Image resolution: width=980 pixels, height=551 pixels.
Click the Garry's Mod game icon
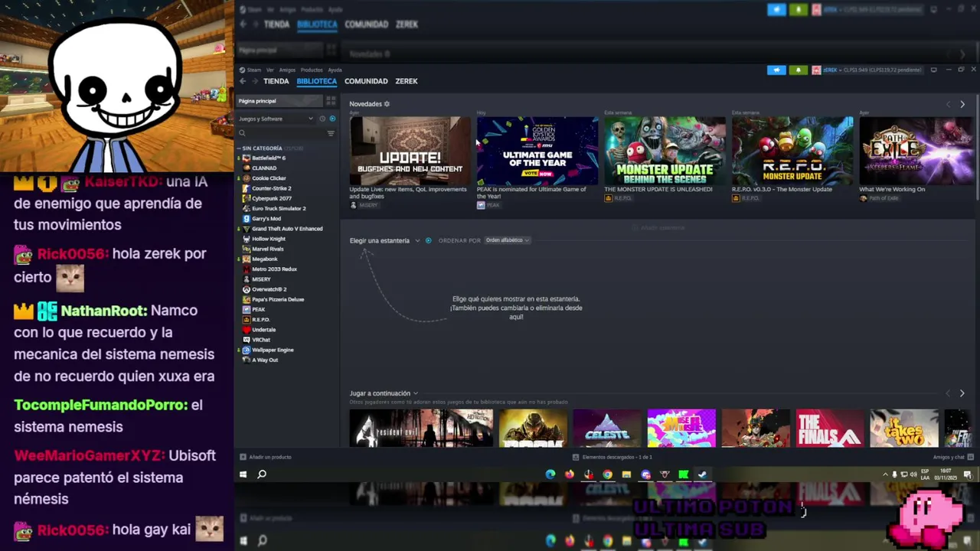(246, 219)
